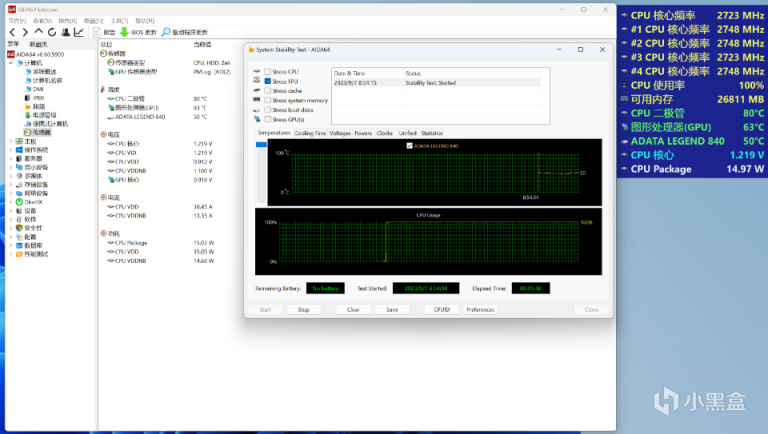Click the GPU sensor type row icon
This screenshot has height=434, width=768.
click(x=111, y=72)
